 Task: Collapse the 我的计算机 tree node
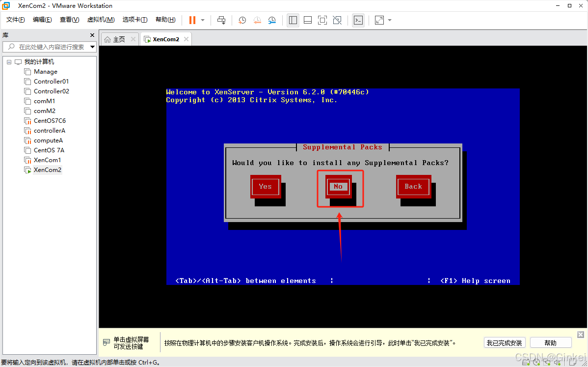coord(9,62)
